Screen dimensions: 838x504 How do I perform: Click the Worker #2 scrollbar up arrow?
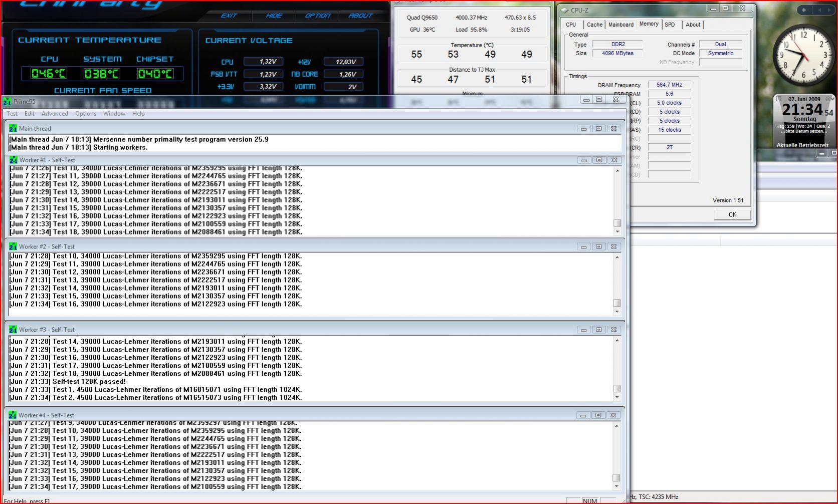tap(617, 258)
